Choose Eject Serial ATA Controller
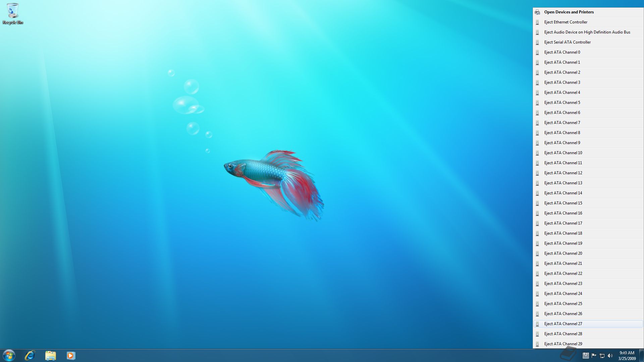The width and height of the screenshot is (644, 362). pyautogui.click(x=588, y=42)
